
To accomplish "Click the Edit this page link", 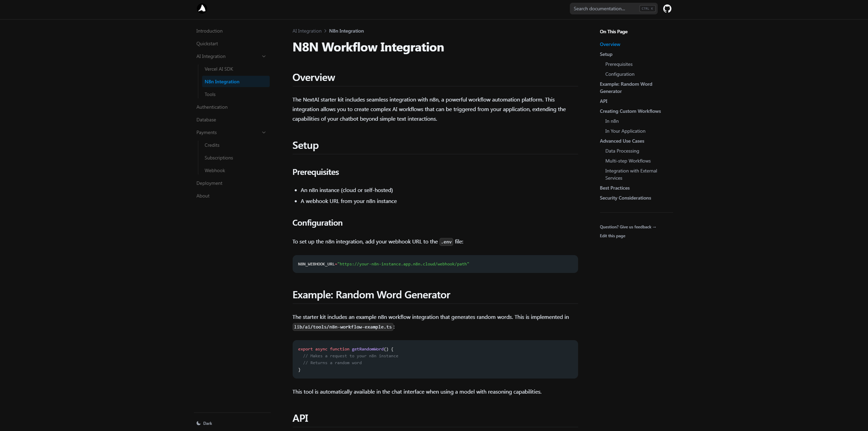I will (612, 236).
